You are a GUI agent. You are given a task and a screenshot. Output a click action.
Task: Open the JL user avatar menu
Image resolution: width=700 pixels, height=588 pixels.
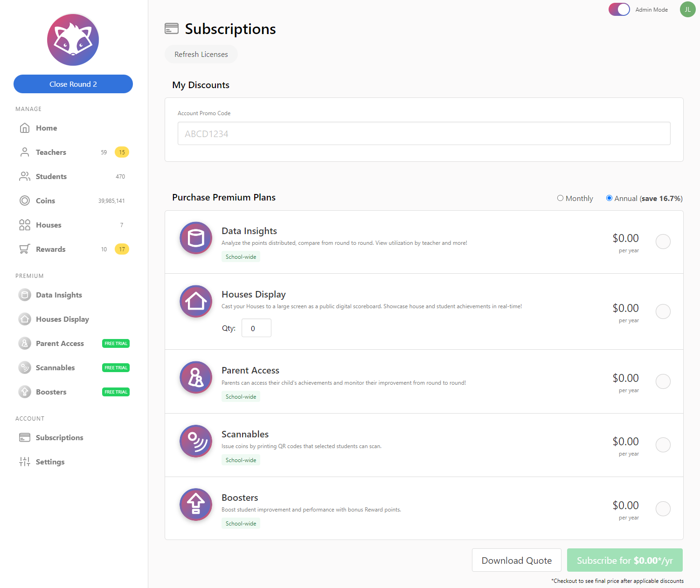[687, 9]
